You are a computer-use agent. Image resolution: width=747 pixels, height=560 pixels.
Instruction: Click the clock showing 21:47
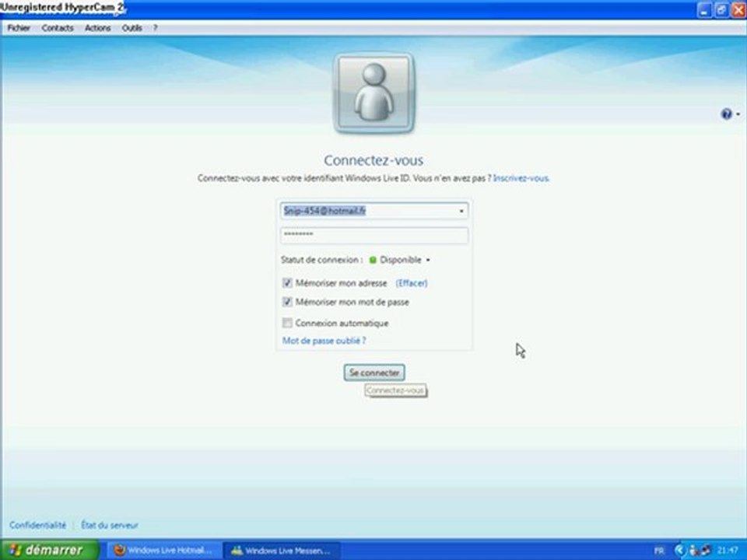[x=727, y=551]
